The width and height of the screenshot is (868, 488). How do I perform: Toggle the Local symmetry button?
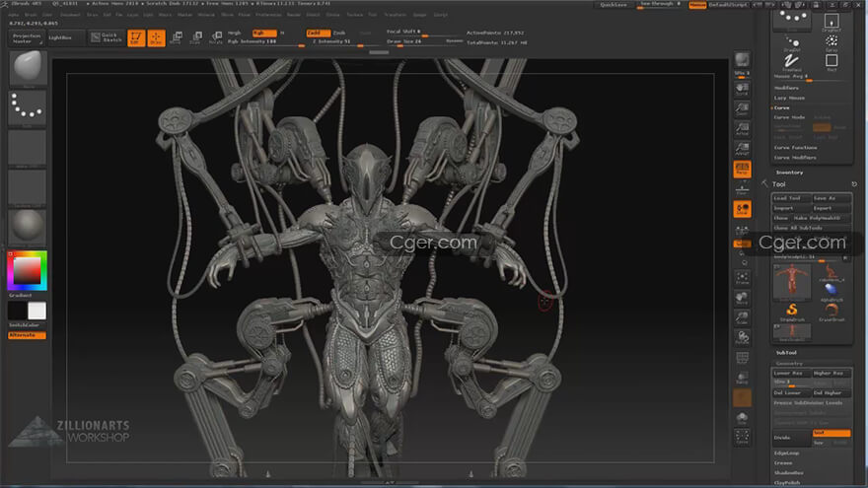[742, 209]
